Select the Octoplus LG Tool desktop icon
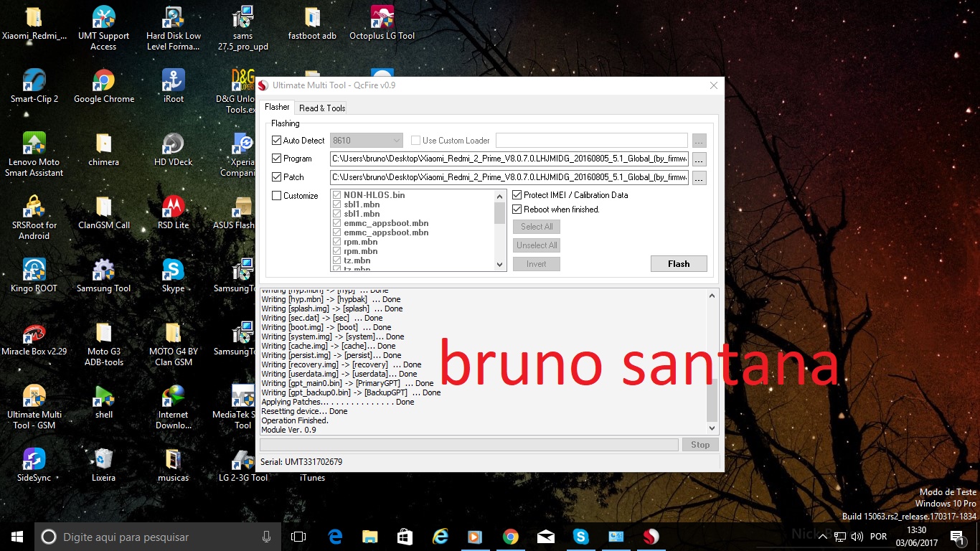The image size is (980, 551). 382,23
